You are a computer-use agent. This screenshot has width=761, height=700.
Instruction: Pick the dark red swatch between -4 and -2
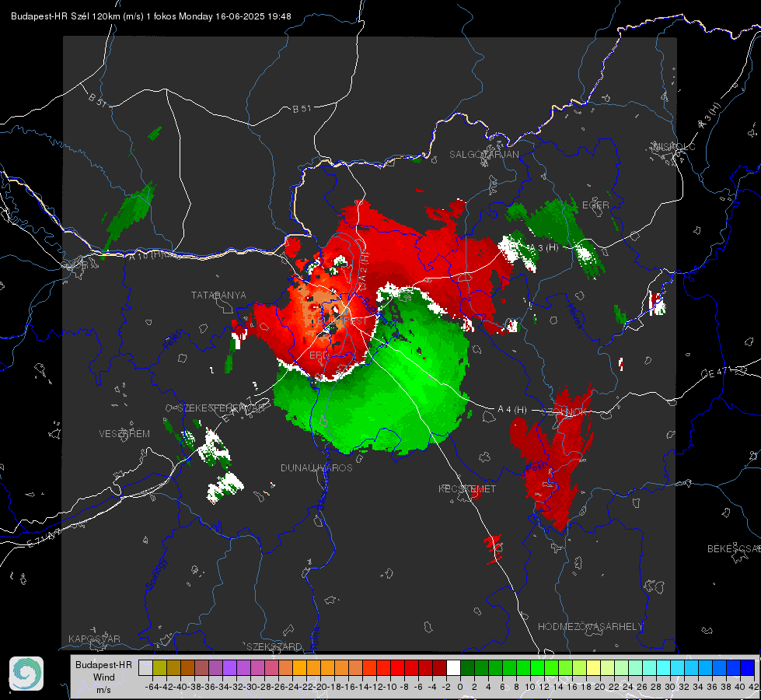tap(438, 667)
